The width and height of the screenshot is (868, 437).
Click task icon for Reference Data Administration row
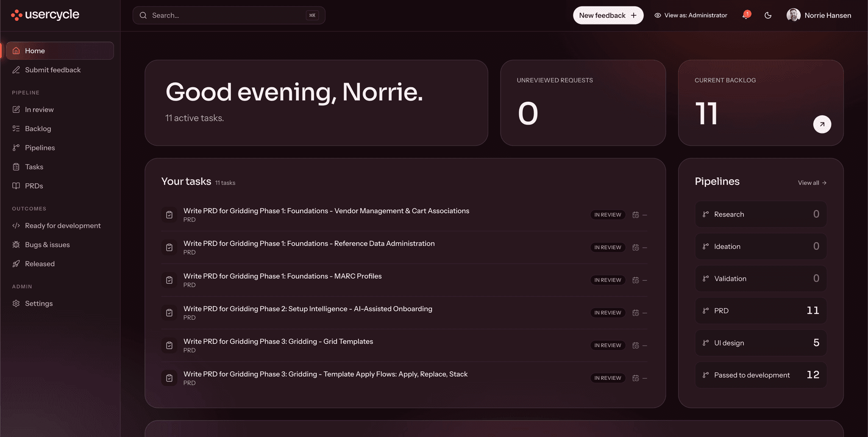coord(169,248)
